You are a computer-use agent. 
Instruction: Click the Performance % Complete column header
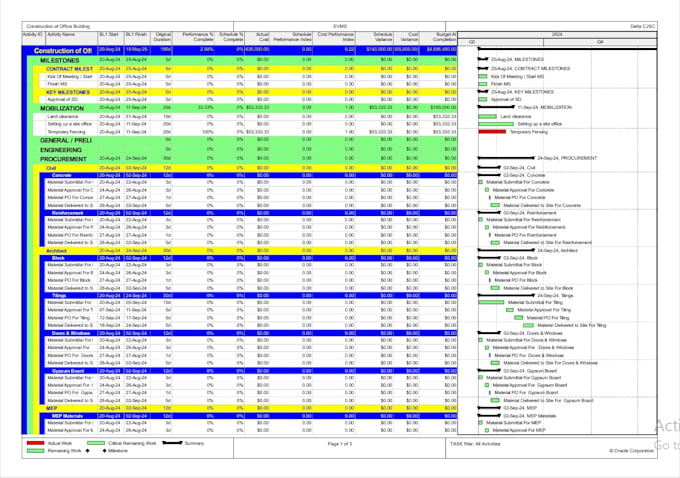[x=193, y=37]
